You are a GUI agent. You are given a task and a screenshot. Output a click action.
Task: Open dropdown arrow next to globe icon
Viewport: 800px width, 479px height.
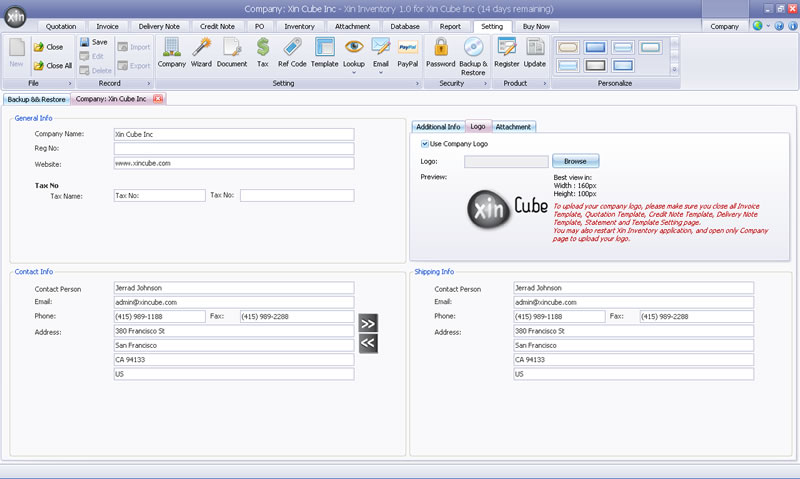768,26
